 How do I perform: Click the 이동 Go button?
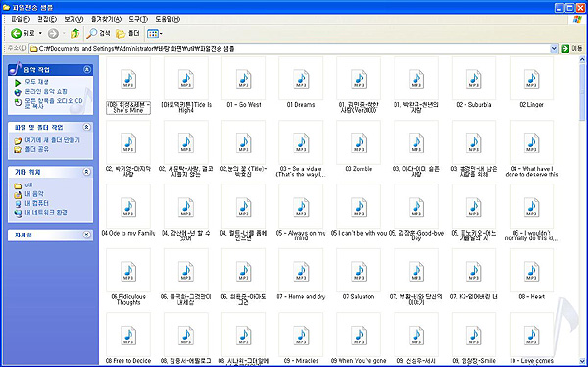point(571,49)
